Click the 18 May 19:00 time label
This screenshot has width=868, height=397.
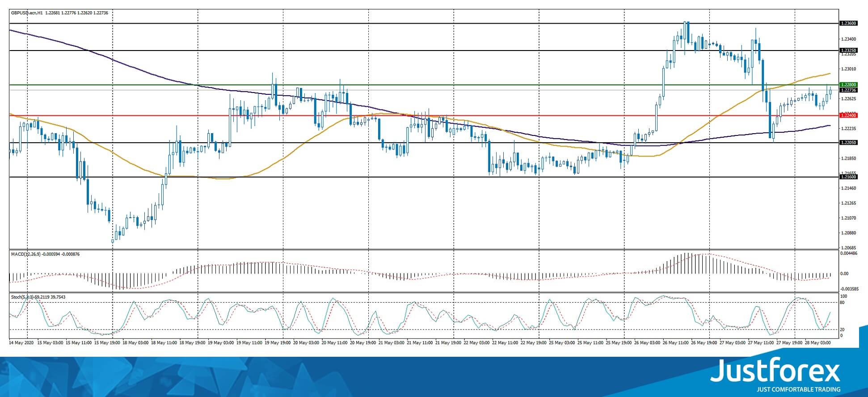pyautogui.click(x=192, y=342)
